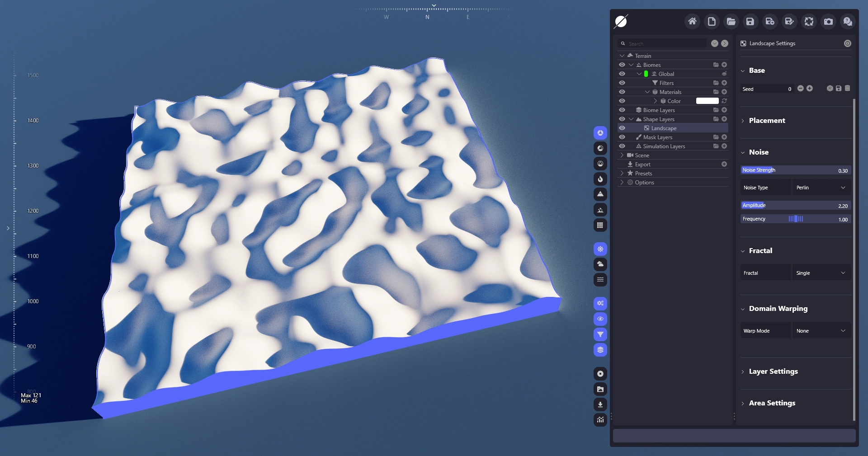Toggle visibility of the Mask Layers row
The image size is (868, 456).
click(622, 137)
